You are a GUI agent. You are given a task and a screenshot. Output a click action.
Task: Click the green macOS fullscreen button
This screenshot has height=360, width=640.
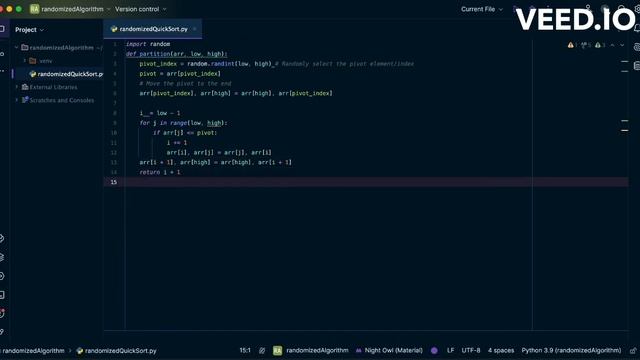click(x=19, y=9)
